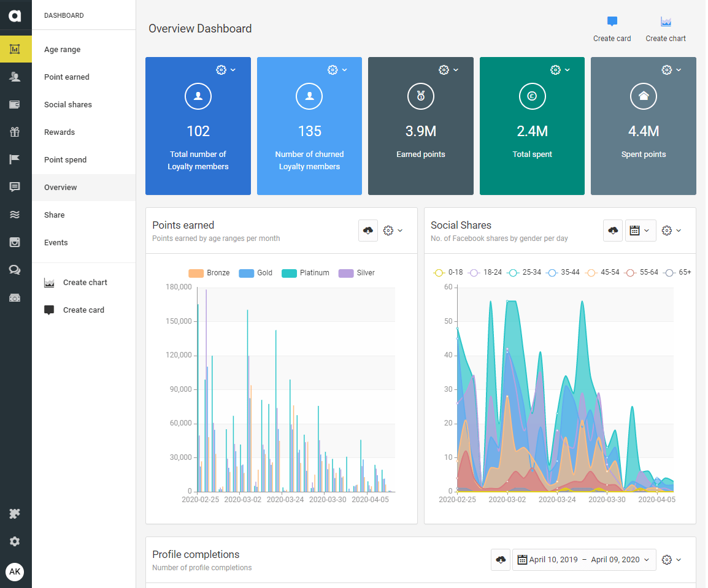The image size is (708, 588).
Task: Open Profile completions date range picker
Action: (584, 560)
